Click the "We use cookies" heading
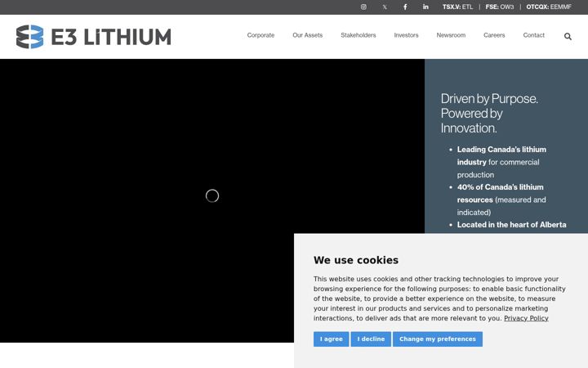The image size is (588, 368). coord(356,260)
